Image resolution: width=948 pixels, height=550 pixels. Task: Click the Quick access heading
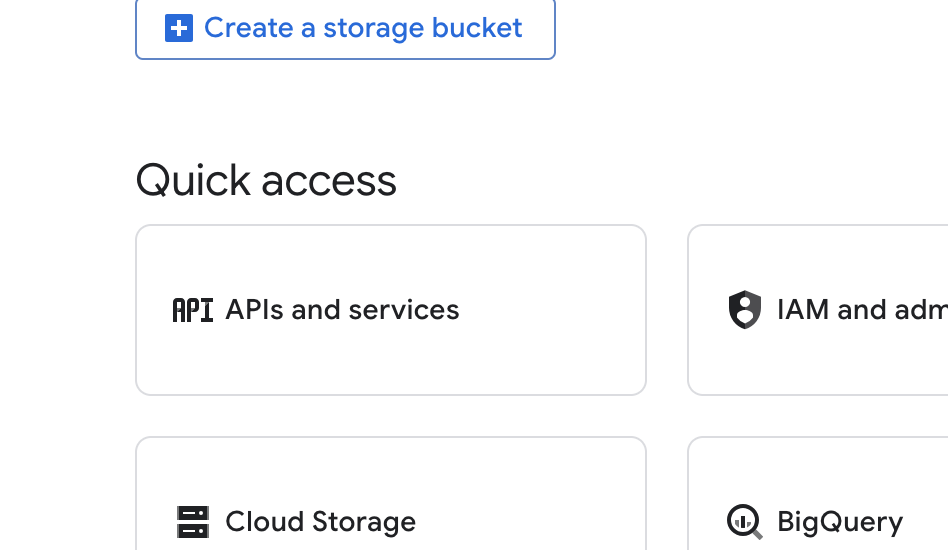(x=266, y=181)
